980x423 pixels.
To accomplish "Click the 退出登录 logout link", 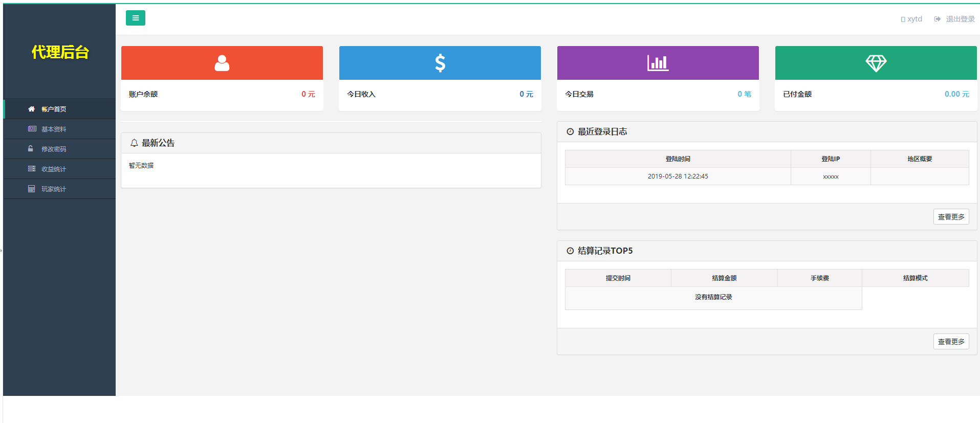I will tap(959, 19).
